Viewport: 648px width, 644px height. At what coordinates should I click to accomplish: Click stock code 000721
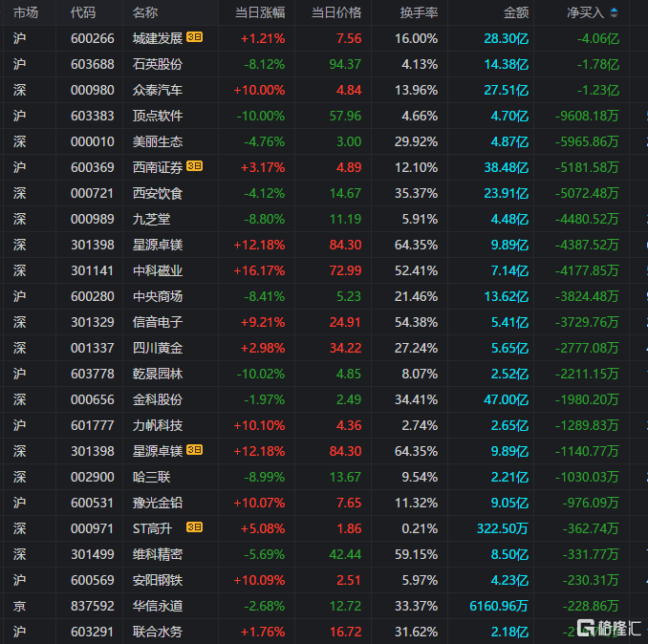92,193
